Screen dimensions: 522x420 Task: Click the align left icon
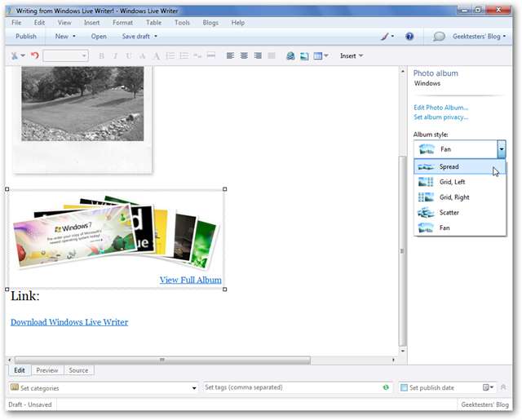(x=230, y=56)
